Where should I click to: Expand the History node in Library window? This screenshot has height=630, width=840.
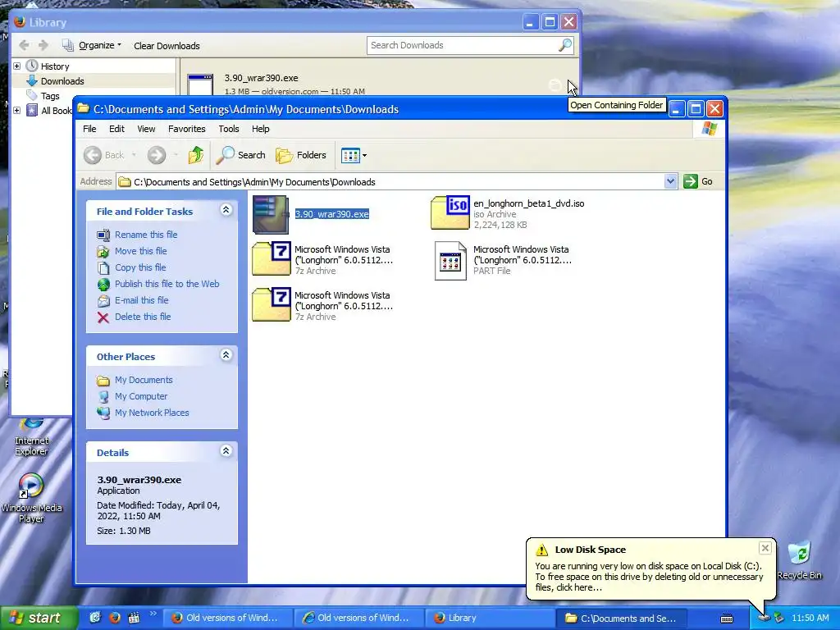(17, 66)
